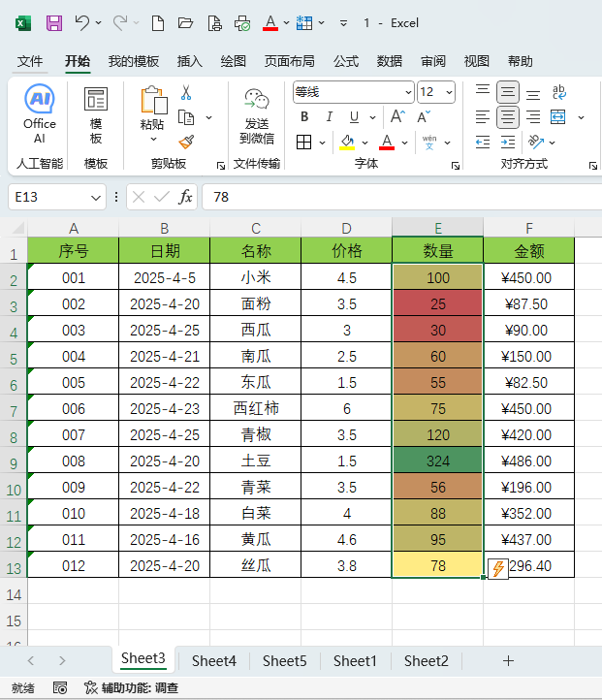Open the font size 12 dropdown
The height and width of the screenshot is (700, 602).
click(x=449, y=92)
